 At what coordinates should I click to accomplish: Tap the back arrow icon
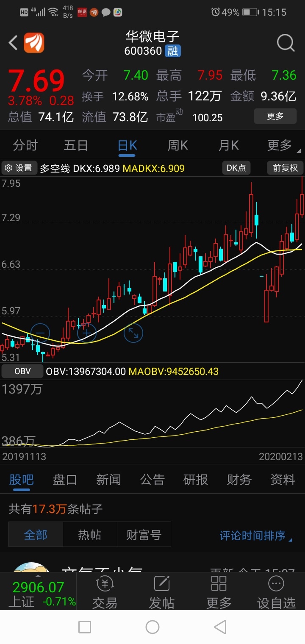pos(13,43)
